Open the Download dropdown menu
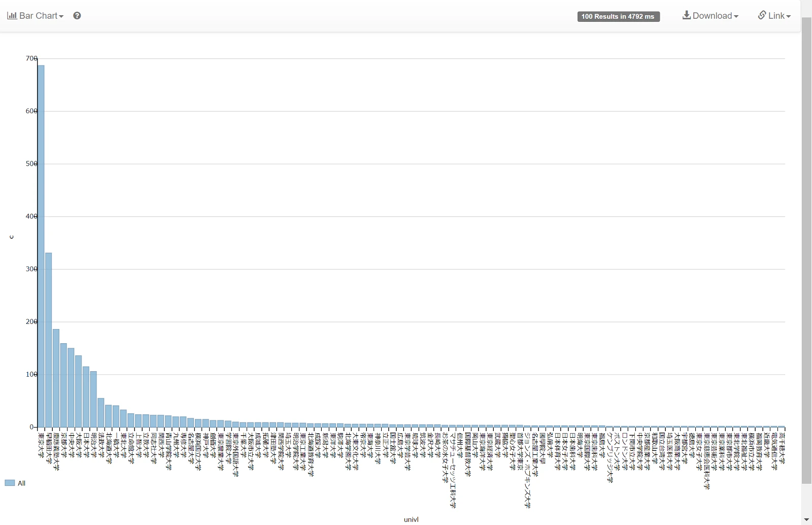 point(710,16)
